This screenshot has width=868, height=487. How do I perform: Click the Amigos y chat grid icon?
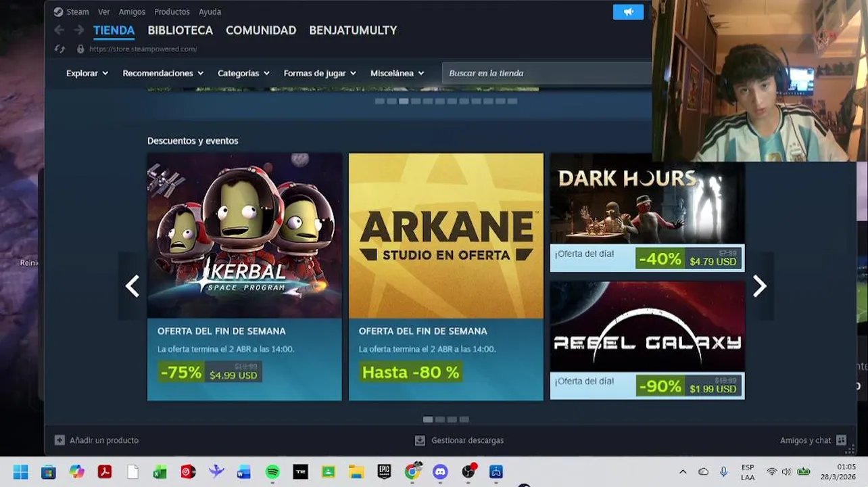pos(841,440)
